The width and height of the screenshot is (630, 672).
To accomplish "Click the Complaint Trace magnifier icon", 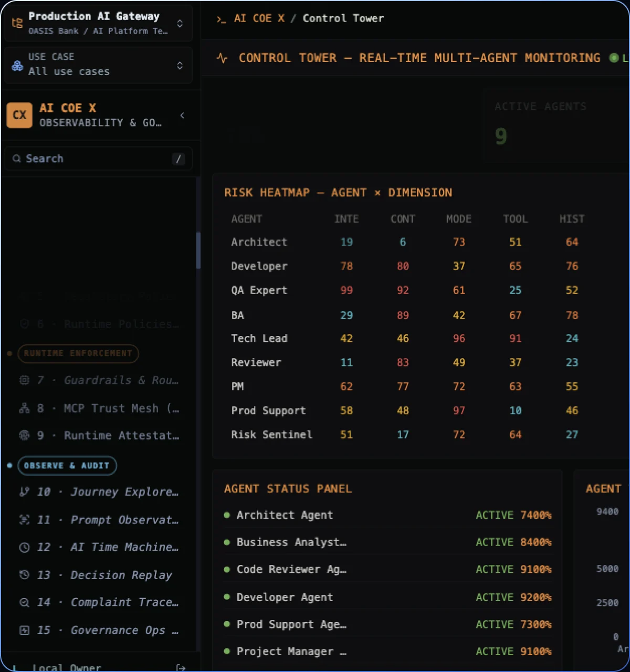I will click(x=24, y=603).
